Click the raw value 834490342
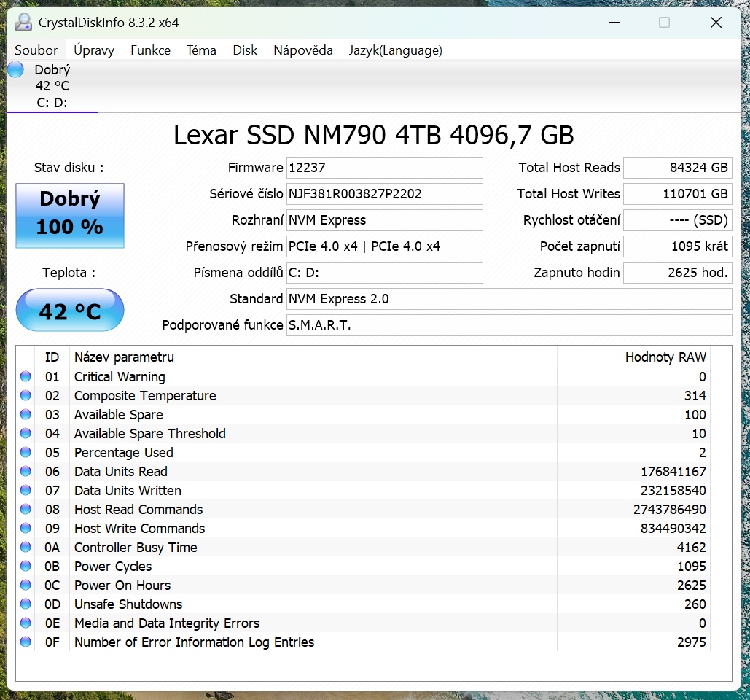The height and width of the screenshot is (700, 750). [673, 528]
